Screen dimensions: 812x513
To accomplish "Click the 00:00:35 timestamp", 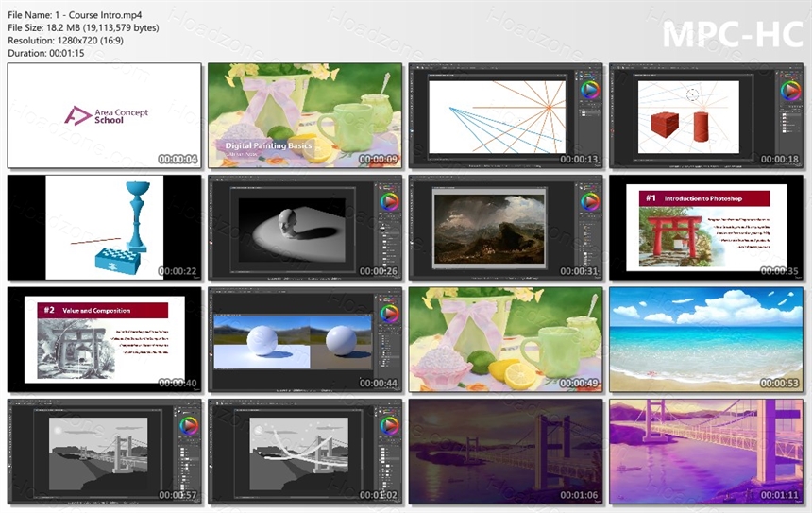I will [x=779, y=271].
